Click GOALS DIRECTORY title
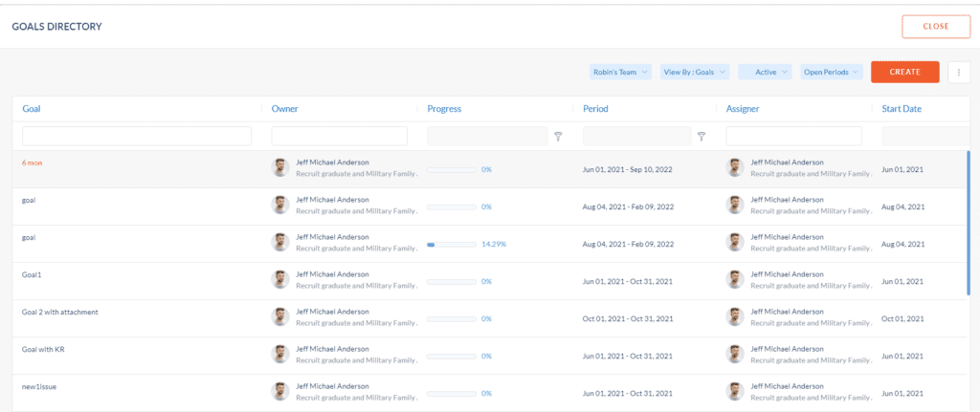Viewport: 980px width, 412px height. tap(56, 27)
